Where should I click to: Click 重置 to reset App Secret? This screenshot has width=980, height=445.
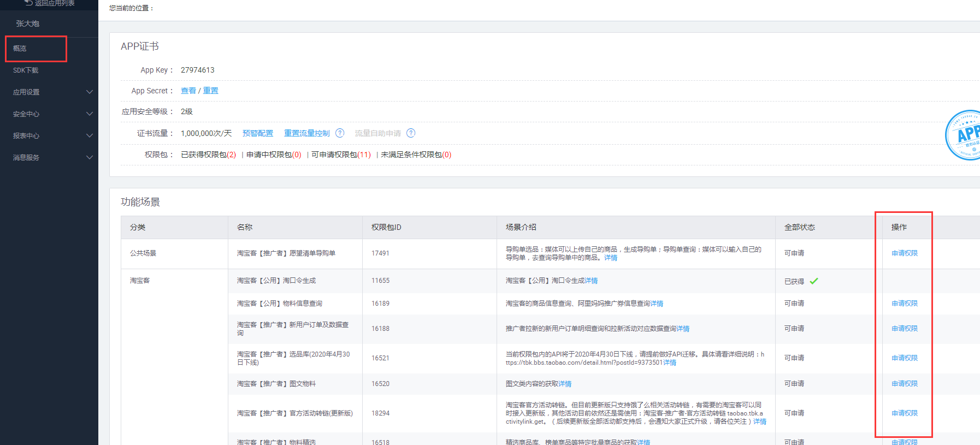click(211, 91)
